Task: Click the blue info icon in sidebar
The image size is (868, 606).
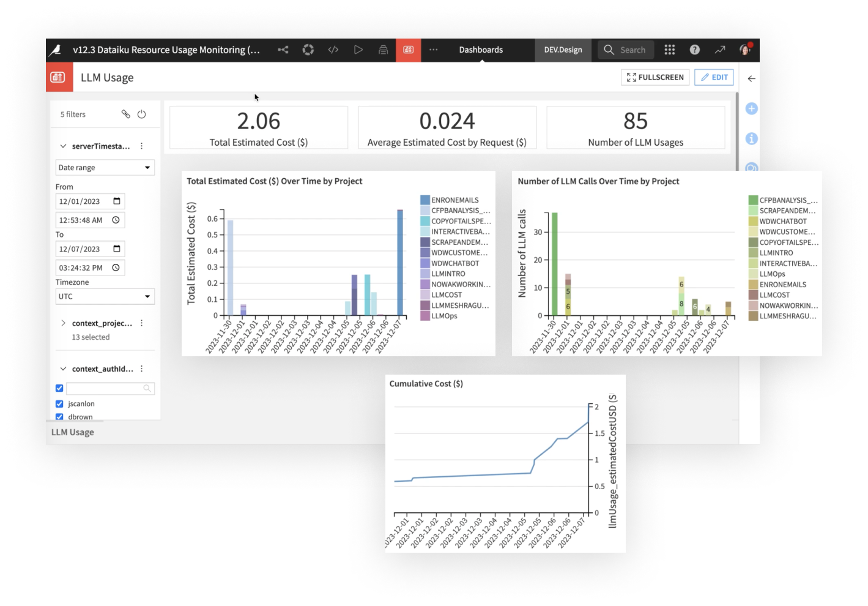Action: [752, 139]
